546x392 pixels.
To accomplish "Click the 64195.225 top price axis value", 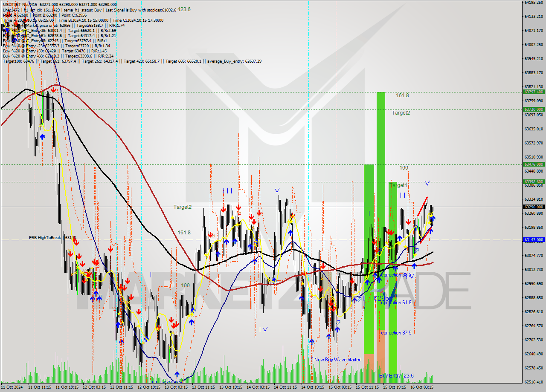I will pos(533,2).
